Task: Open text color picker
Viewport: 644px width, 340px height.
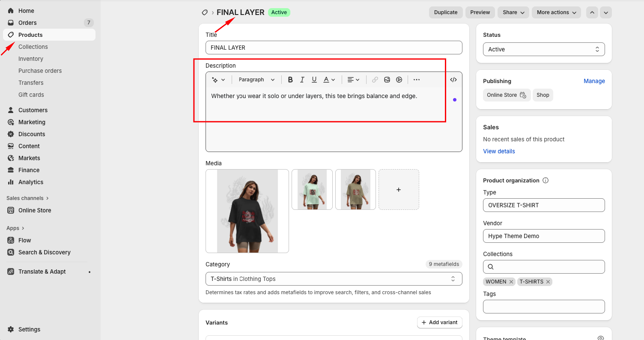Action: (329, 80)
